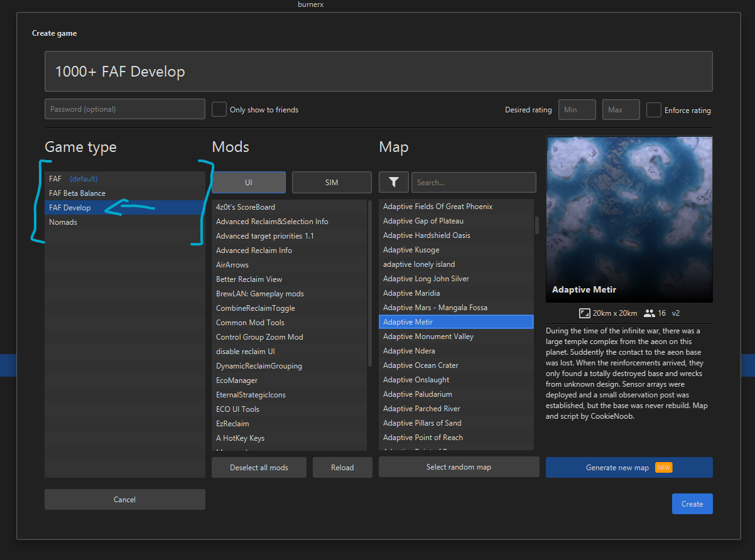This screenshot has height=560, width=755.
Task: Choose Adaptive Ndera map
Action: pos(456,351)
